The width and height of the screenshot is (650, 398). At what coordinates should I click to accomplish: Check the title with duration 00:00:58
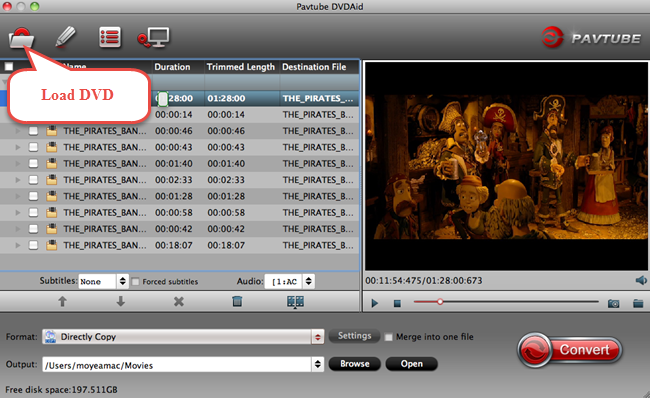coord(33,213)
